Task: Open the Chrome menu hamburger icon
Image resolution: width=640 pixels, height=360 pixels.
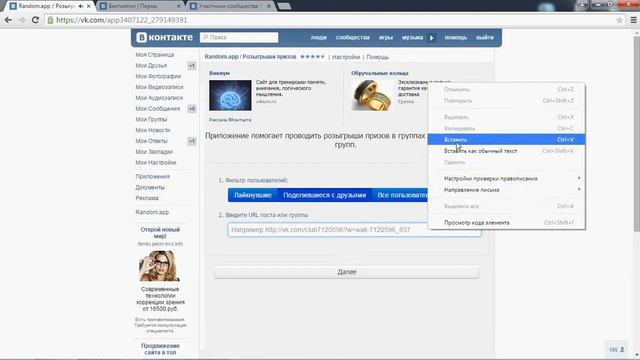Action: [633, 20]
